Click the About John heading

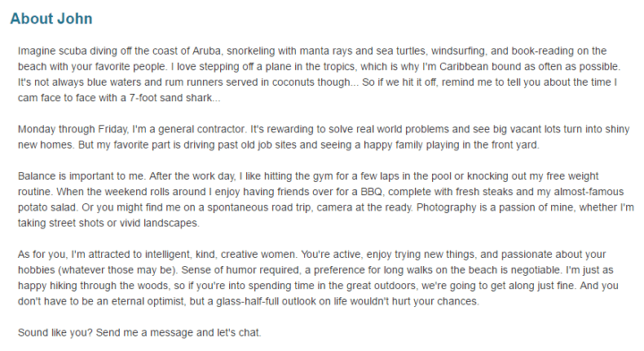(51, 19)
